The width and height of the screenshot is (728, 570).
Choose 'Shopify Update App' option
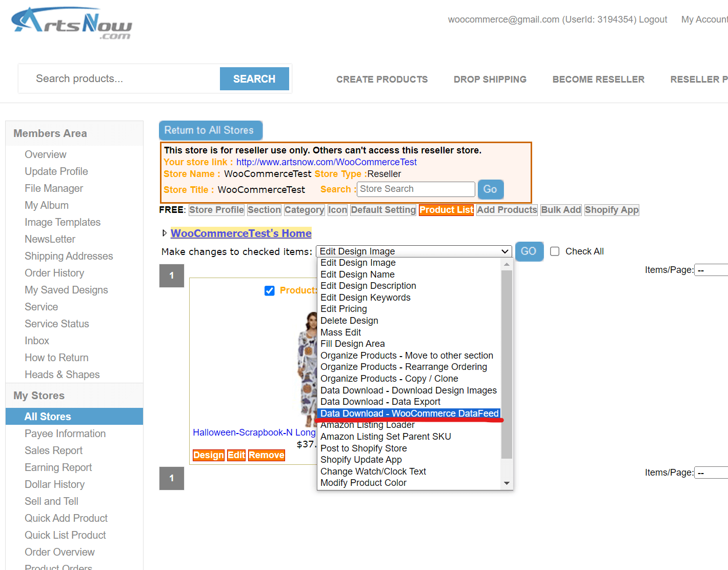(x=361, y=460)
